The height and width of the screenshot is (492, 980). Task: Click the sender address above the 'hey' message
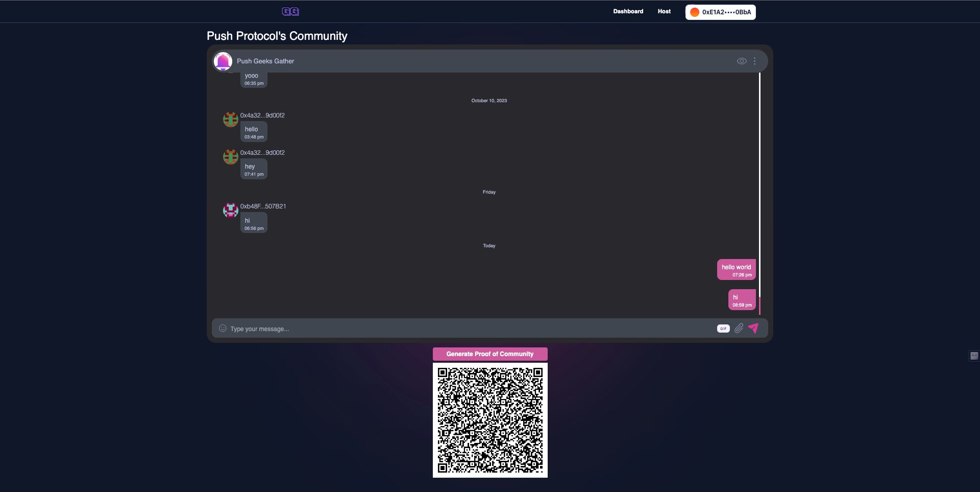(x=262, y=153)
